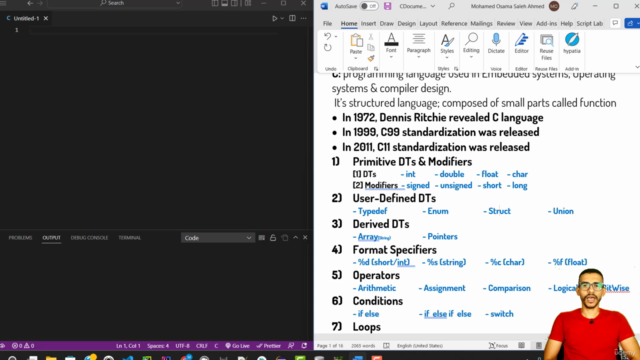Click the Paste icon in Word
The image size is (640, 360).
[356, 40]
